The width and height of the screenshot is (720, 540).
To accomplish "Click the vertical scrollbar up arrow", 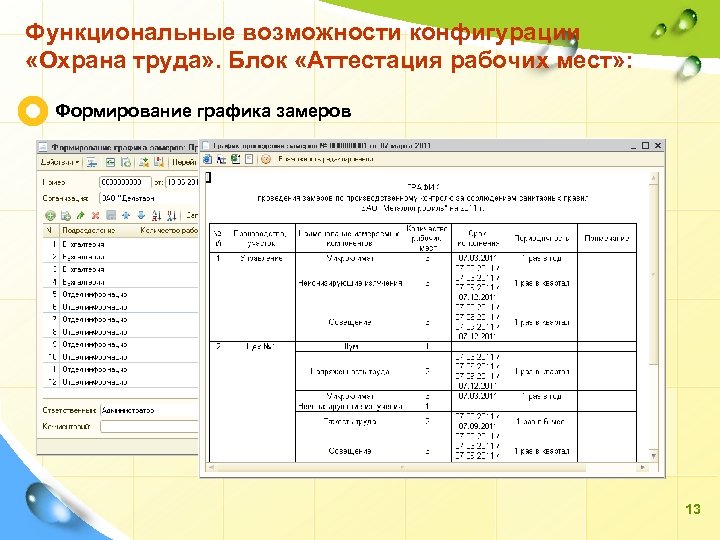I will point(654,178).
